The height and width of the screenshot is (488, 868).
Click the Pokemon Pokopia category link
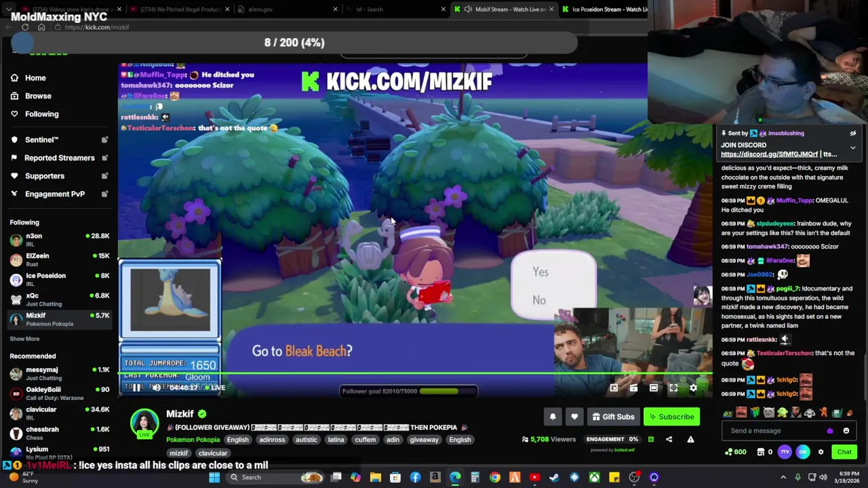193,440
